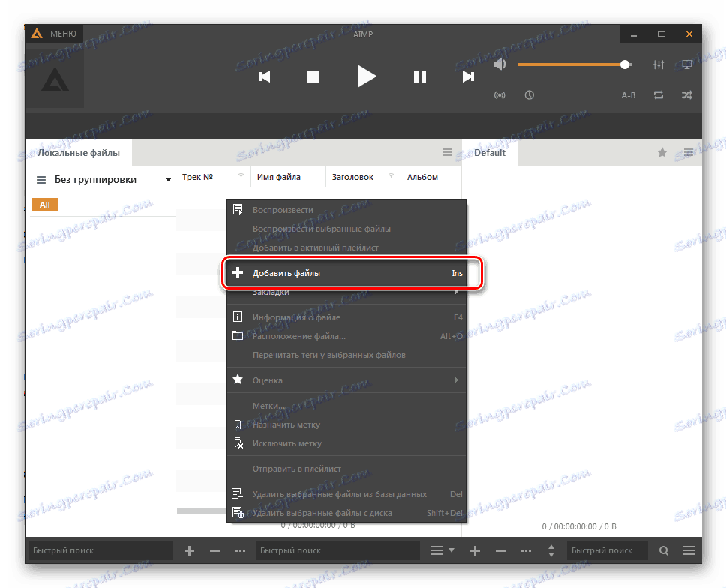Add files to playlist with plus

point(475,550)
